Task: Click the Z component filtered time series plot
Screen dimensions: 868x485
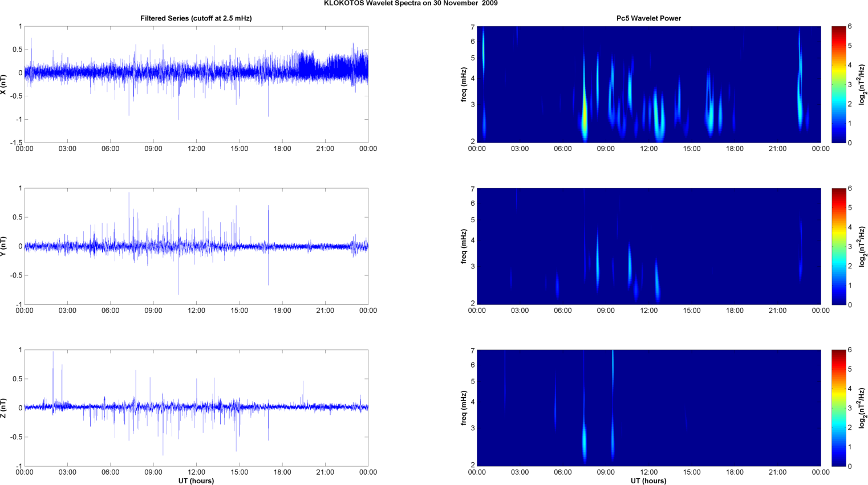Action: click(x=196, y=408)
